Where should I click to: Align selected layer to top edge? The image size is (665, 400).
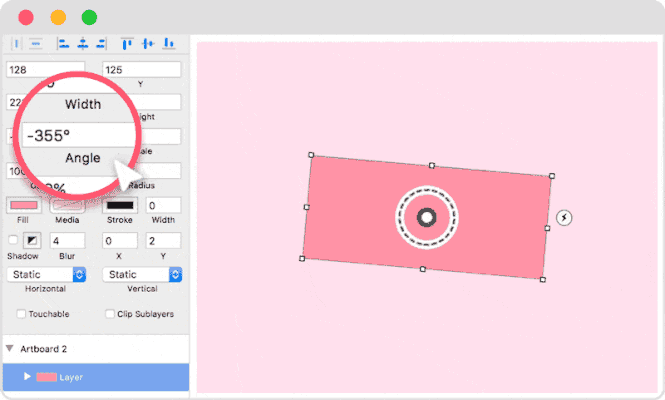127,43
